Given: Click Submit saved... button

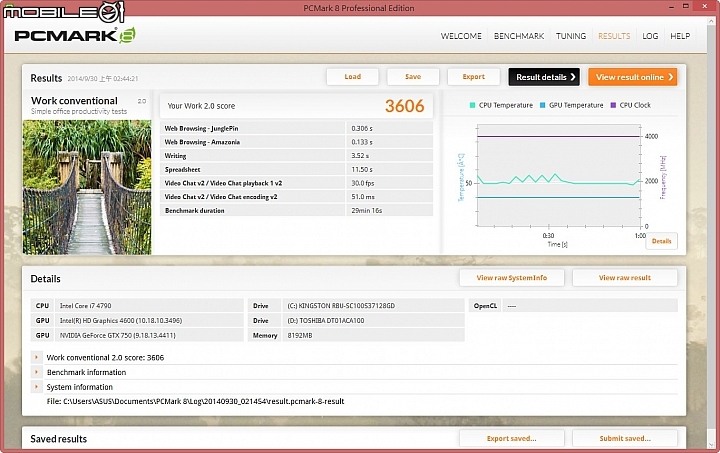Looking at the screenshot, I should [624, 438].
